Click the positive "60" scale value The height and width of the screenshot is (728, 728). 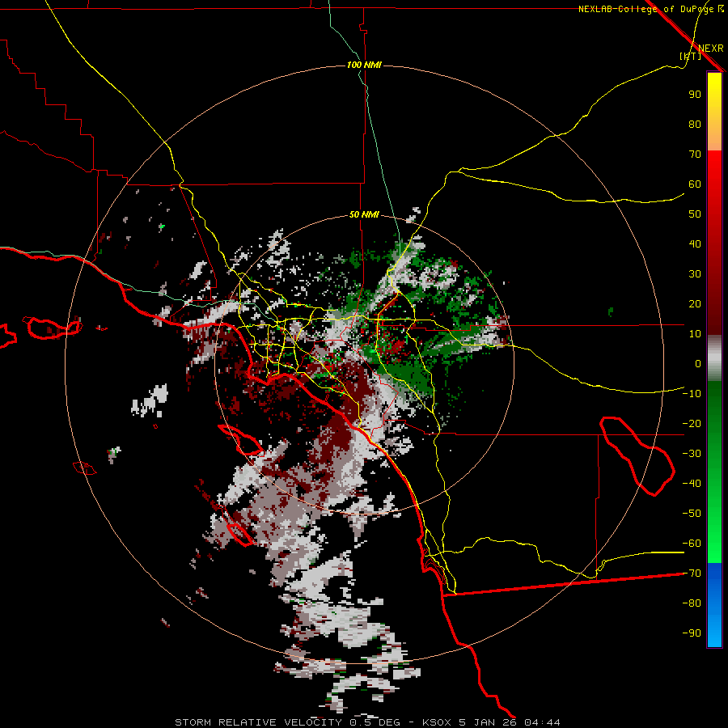pyautogui.click(x=695, y=184)
